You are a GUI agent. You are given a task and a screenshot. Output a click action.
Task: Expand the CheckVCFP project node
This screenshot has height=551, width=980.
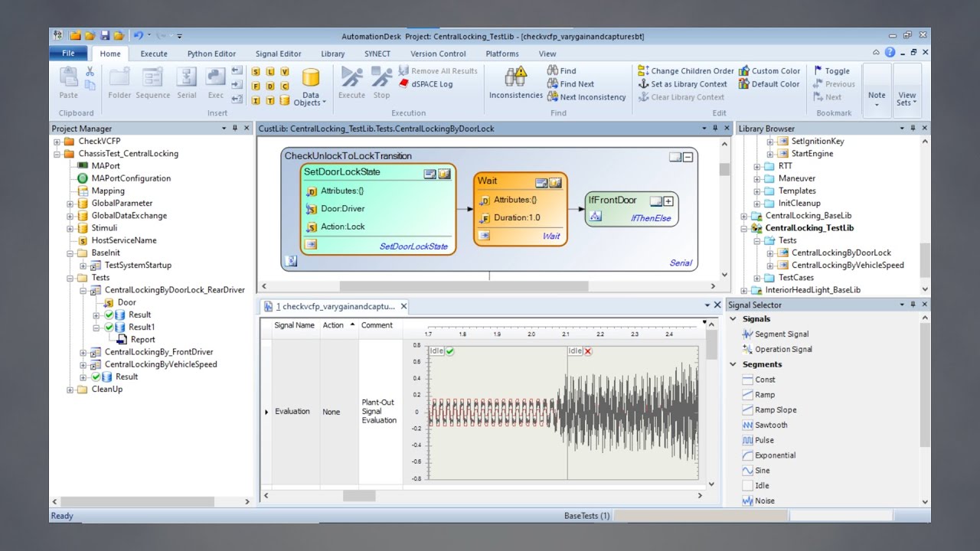pyautogui.click(x=57, y=142)
